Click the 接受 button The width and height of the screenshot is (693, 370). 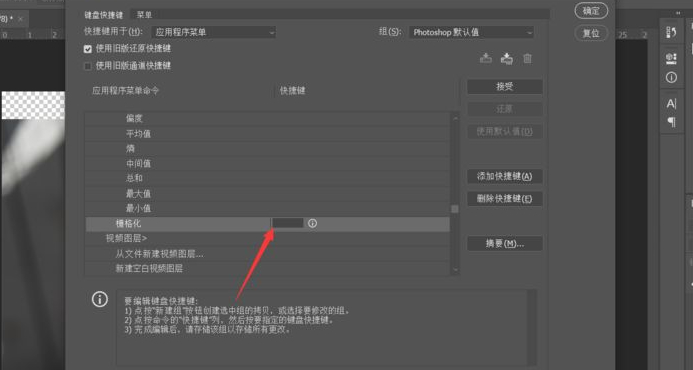coord(505,87)
